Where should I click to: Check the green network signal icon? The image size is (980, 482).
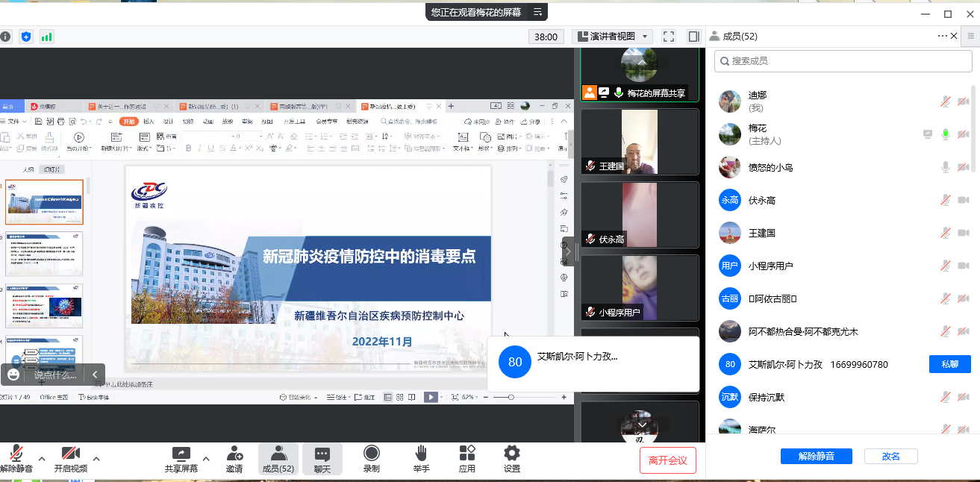[46, 37]
